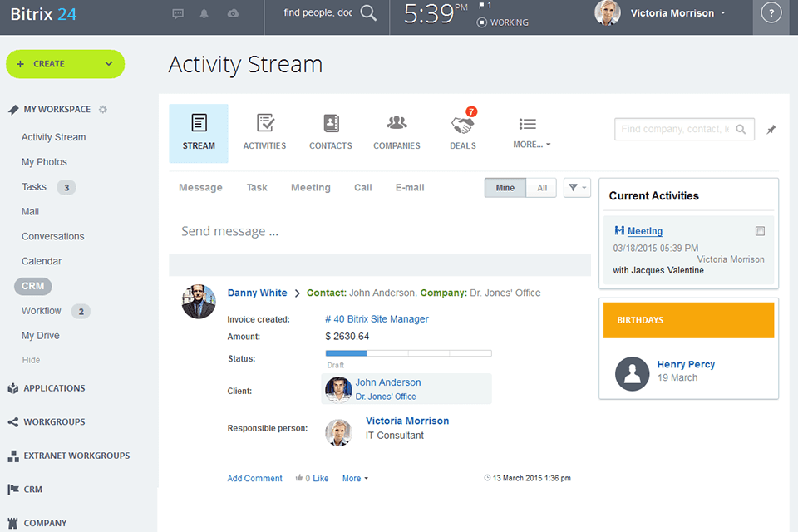Open John Anderson client link
Image resolution: width=798 pixels, height=532 pixels.
click(388, 382)
